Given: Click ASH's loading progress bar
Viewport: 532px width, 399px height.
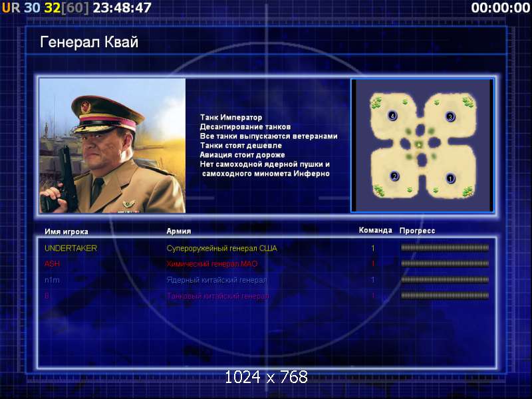Looking at the screenshot, I should [445, 263].
